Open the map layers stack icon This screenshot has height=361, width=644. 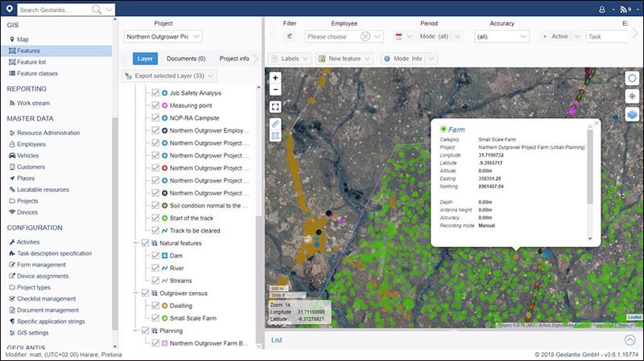pos(632,114)
